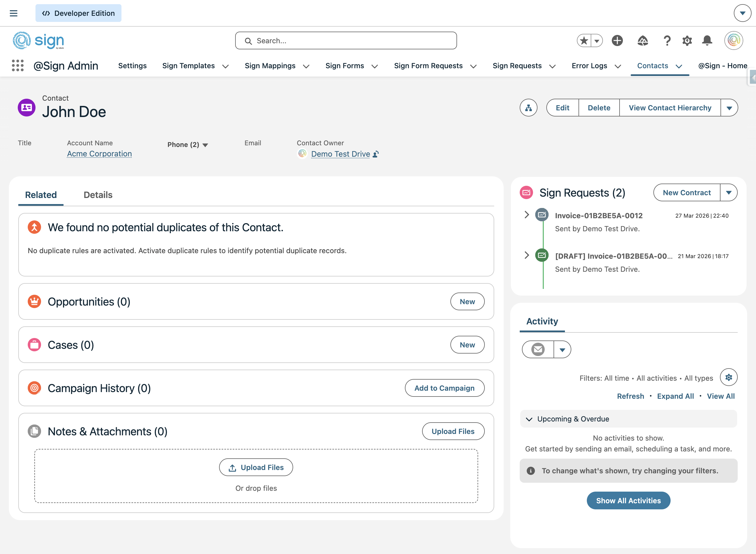The height and width of the screenshot is (554, 756).
Task: Click the contact hierarchy icon button
Action: (528, 108)
